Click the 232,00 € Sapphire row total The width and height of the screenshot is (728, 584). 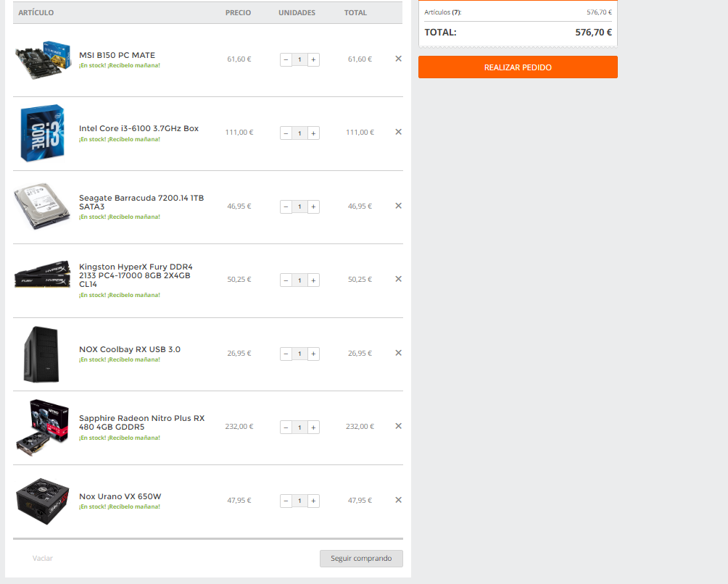pyautogui.click(x=360, y=426)
